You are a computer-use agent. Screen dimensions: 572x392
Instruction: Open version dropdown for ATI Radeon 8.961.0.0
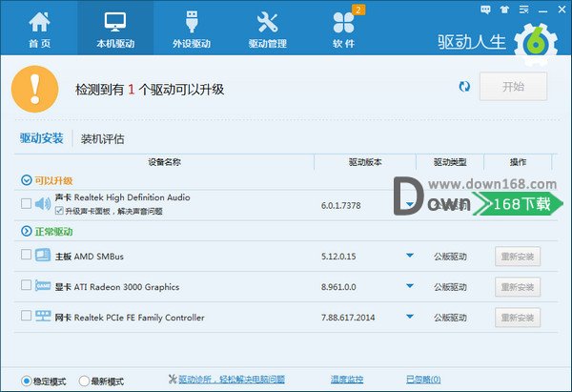coord(410,286)
